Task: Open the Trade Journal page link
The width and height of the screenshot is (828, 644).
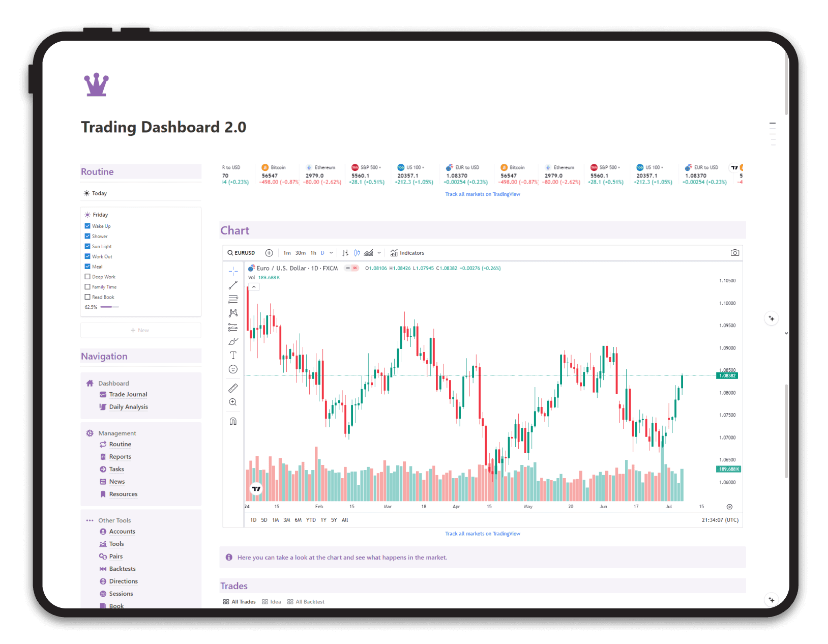Action: (x=128, y=394)
